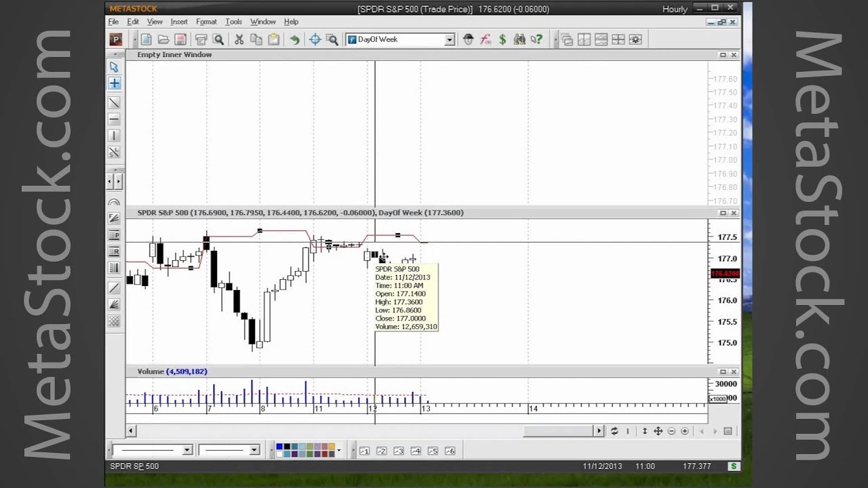Pick the orange color swatch

[x=332, y=447]
